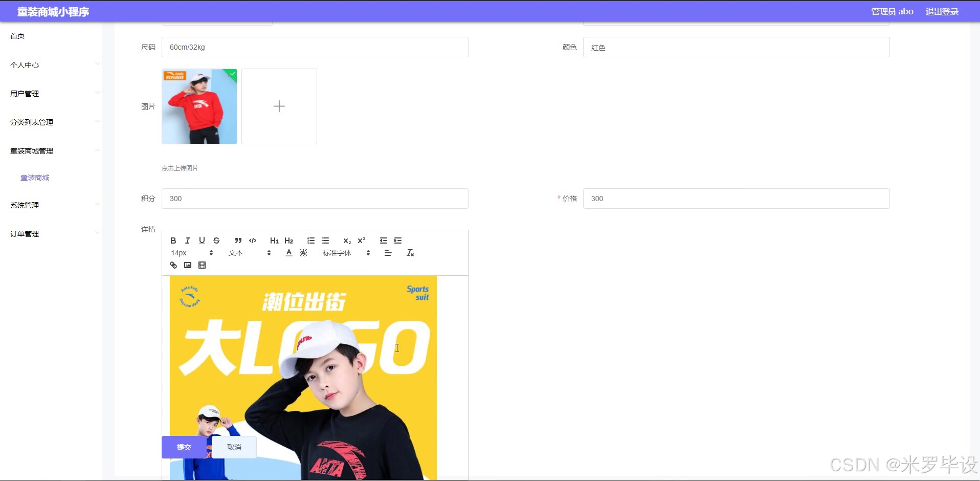
Task: Increase text indent in editor
Action: pos(398,240)
